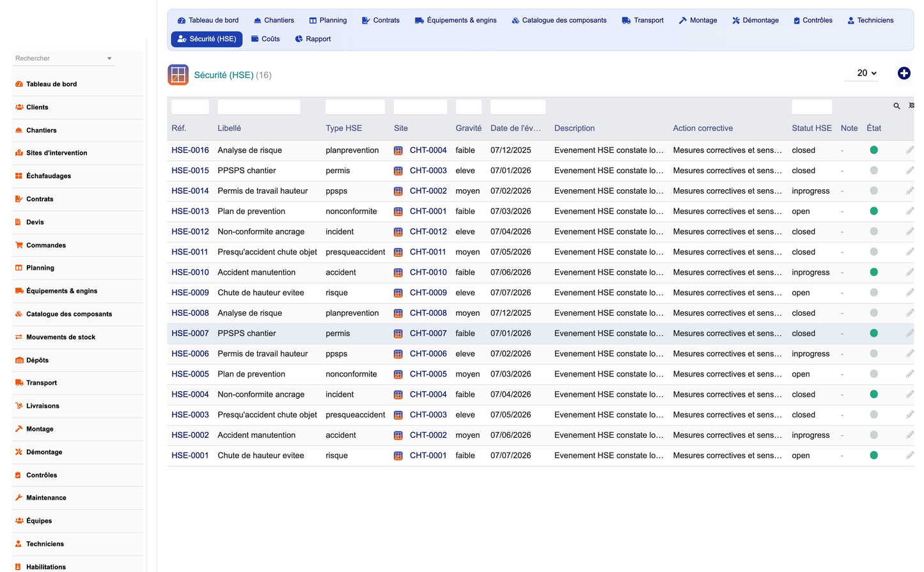The width and height of the screenshot is (924, 572).
Task: Click the Contrôles clipboard icon in the top bar
Action: (x=797, y=20)
